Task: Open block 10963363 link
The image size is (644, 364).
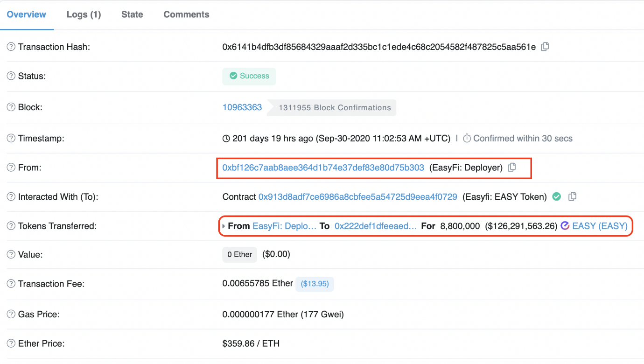Action: (x=242, y=107)
